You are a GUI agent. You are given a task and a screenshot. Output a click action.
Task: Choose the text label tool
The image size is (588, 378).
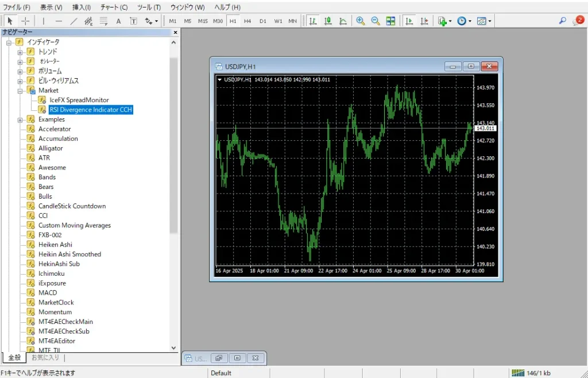tap(133, 21)
